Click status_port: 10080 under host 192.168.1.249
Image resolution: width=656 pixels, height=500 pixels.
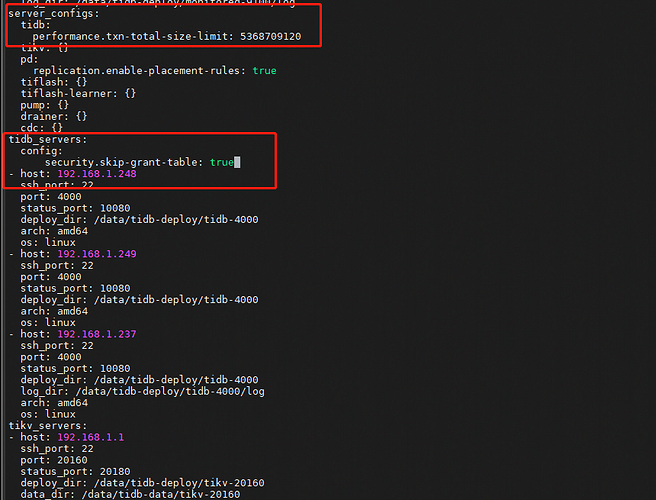[x=75, y=288]
